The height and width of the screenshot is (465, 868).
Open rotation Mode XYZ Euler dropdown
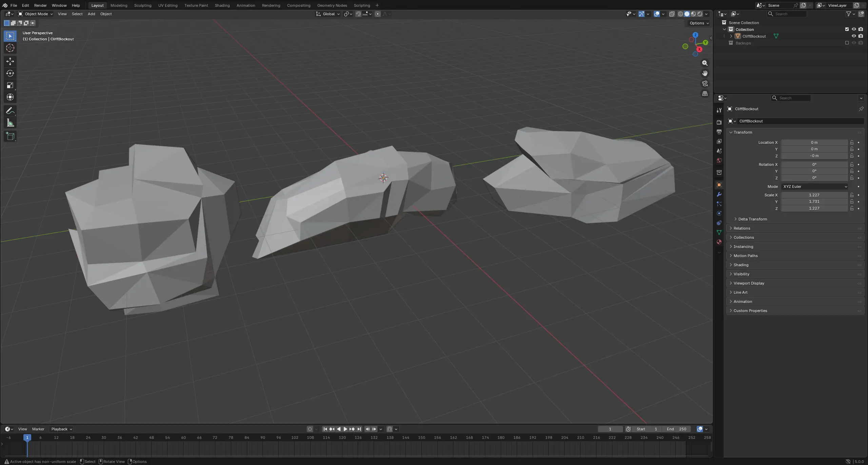tap(814, 187)
